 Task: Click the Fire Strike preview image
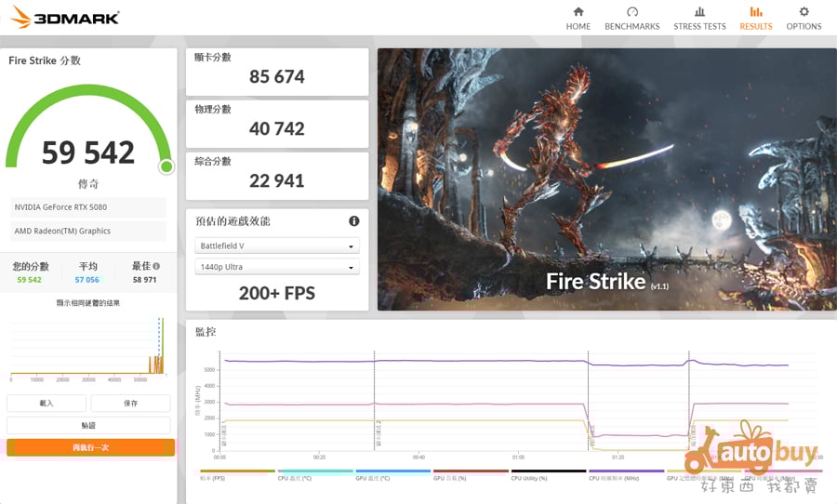pos(606,179)
